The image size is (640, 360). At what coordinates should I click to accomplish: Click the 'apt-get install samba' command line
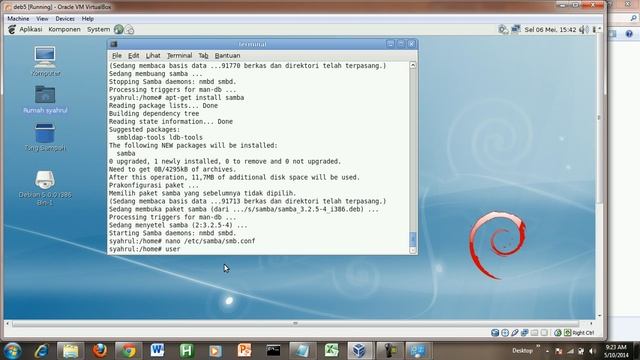point(176,98)
